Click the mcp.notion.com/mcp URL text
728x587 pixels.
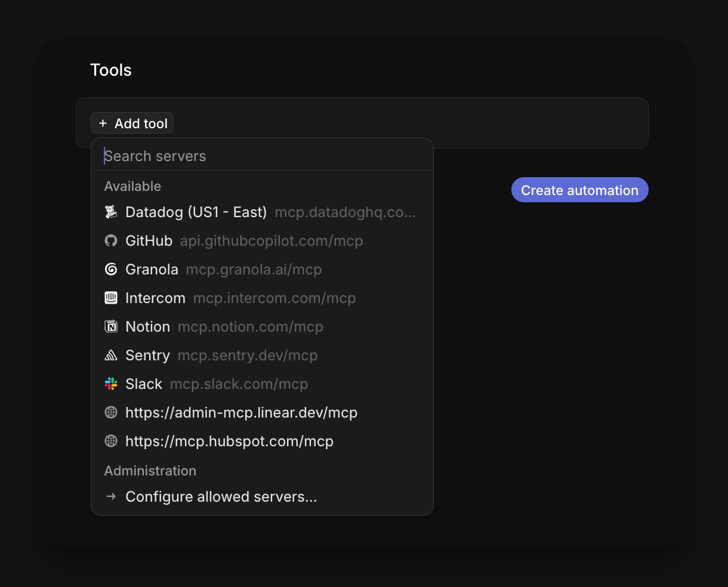point(251,327)
